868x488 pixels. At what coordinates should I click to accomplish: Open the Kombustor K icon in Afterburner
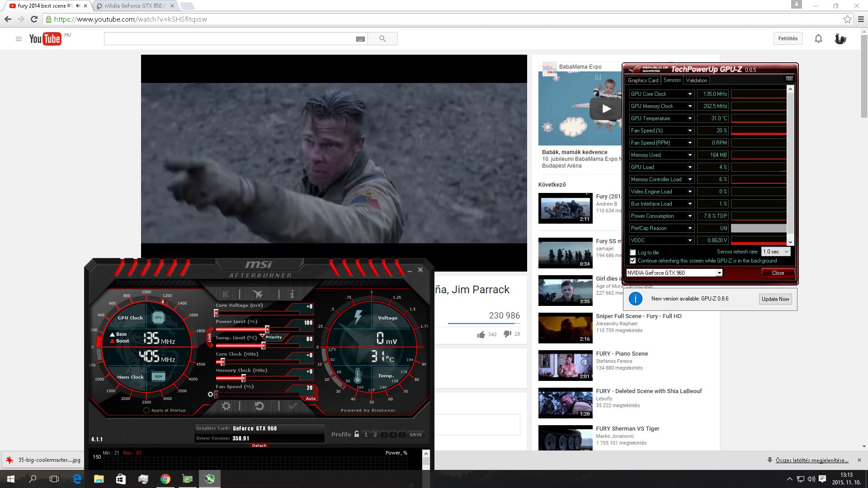pyautogui.click(x=226, y=294)
